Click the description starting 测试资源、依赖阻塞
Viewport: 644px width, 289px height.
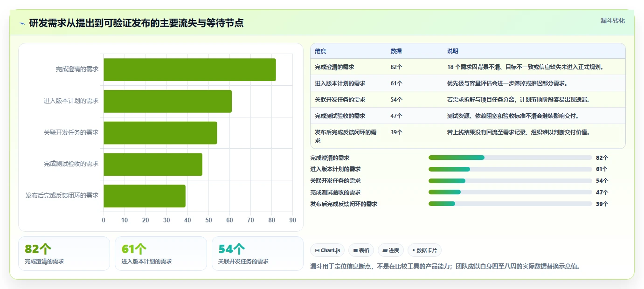point(513,116)
